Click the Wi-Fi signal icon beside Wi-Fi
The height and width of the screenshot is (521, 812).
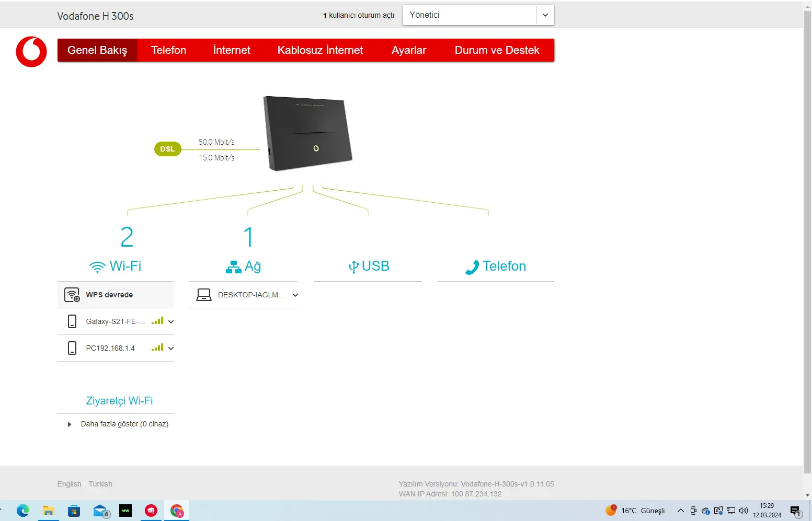(x=97, y=267)
